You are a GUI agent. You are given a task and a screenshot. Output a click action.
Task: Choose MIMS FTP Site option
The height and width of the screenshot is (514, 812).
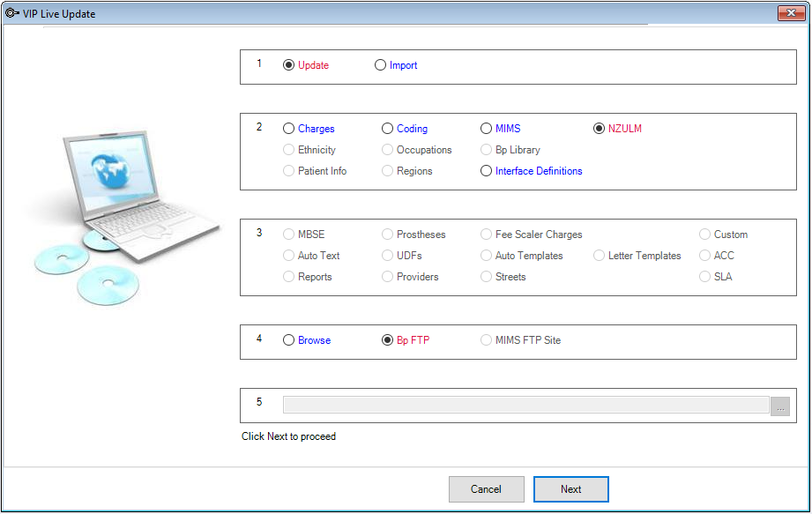click(x=486, y=340)
